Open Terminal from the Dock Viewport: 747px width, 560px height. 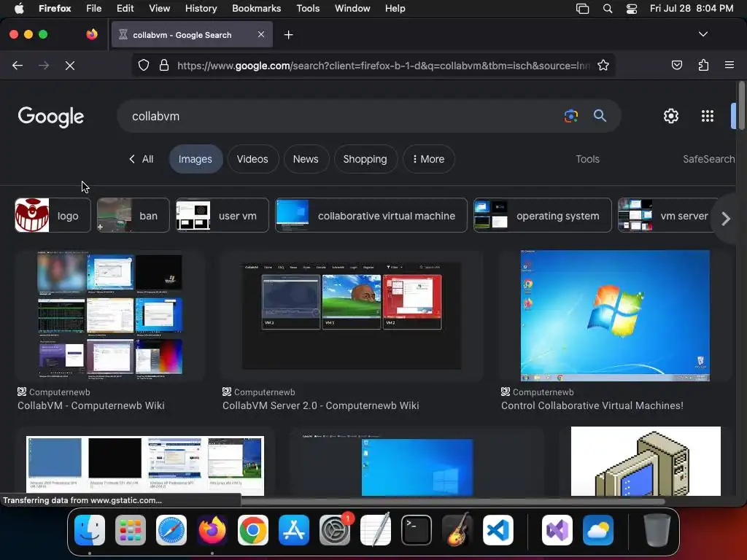pyautogui.click(x=417, y=530)
